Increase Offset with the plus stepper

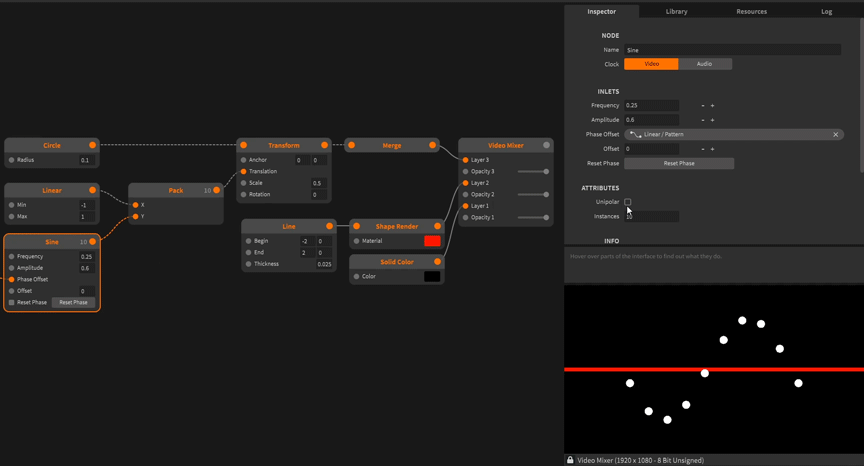pos(712,149)
